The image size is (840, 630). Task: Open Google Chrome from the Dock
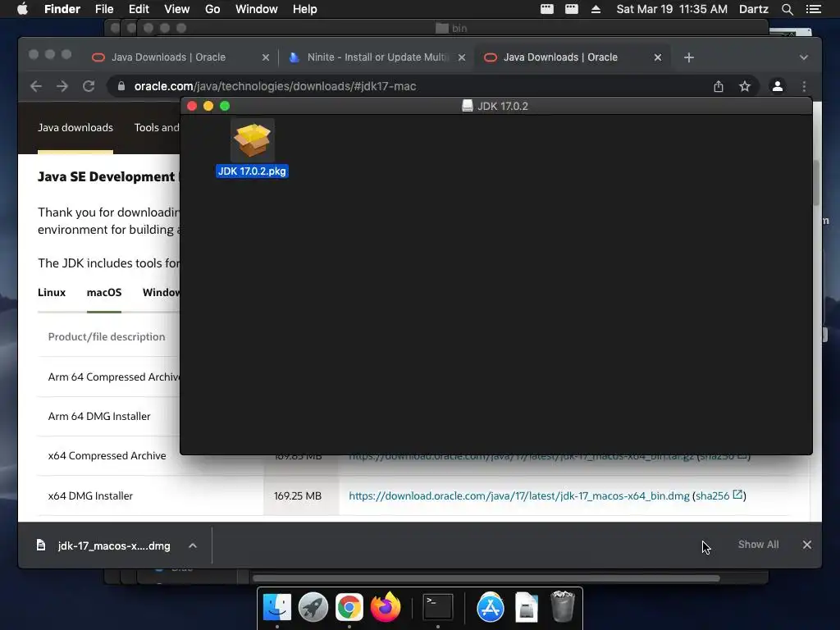349,607
